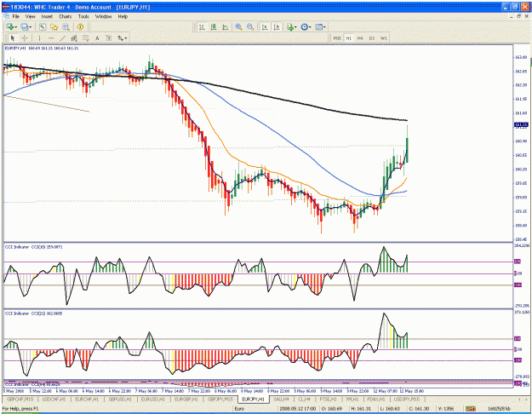Switch to the FTSE,H1 chart tab
This screenshot has width=532, height=414.
coord(328,399)
